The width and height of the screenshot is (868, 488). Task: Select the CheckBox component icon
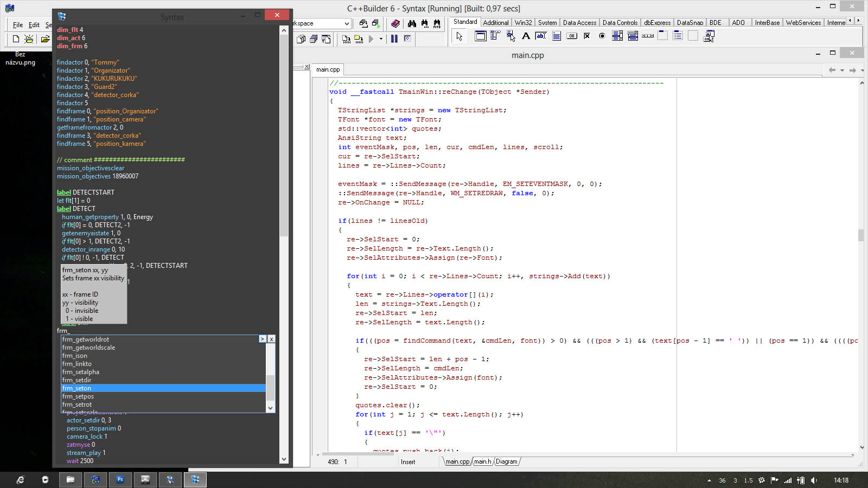coord(587,36)
